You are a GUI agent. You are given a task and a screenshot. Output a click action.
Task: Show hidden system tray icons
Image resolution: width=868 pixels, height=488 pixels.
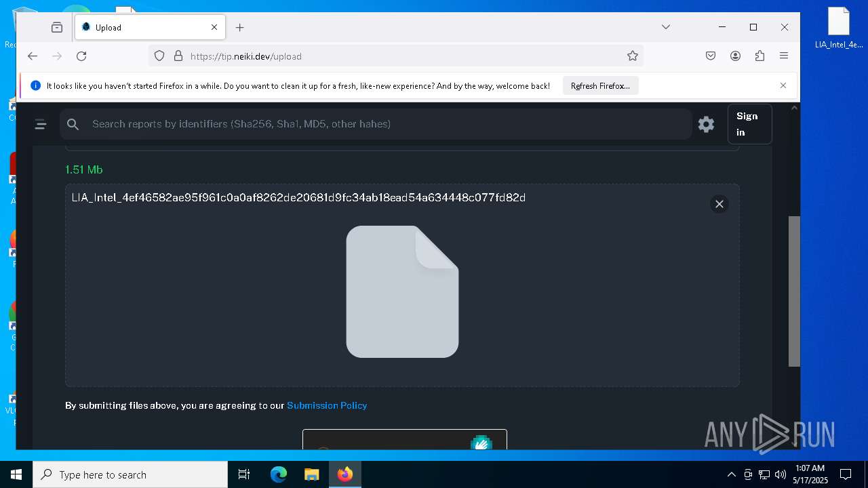(731, 474)
